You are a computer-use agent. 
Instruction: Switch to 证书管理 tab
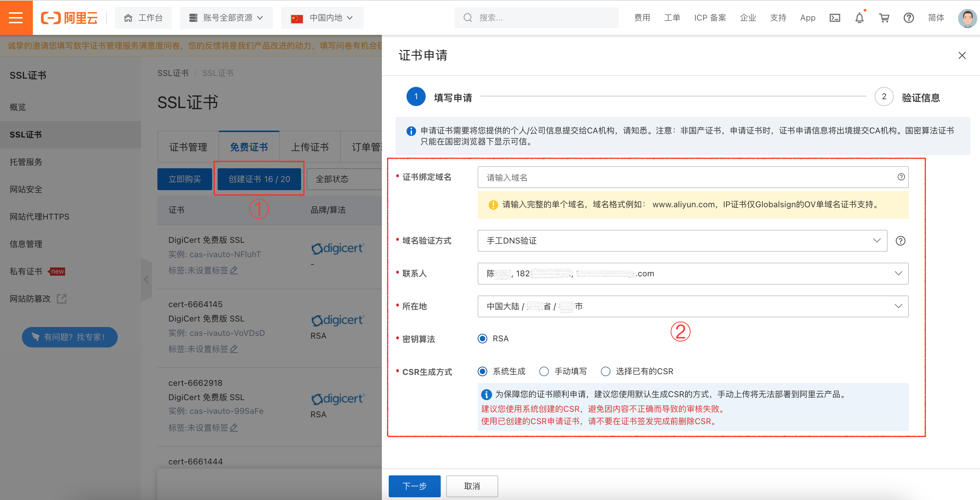tap(188, 147)
